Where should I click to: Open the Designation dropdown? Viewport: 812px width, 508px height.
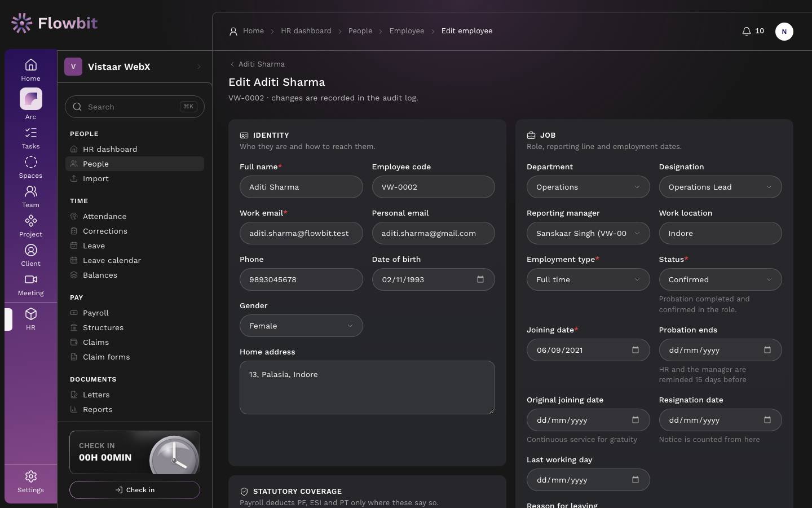point(720,187)
